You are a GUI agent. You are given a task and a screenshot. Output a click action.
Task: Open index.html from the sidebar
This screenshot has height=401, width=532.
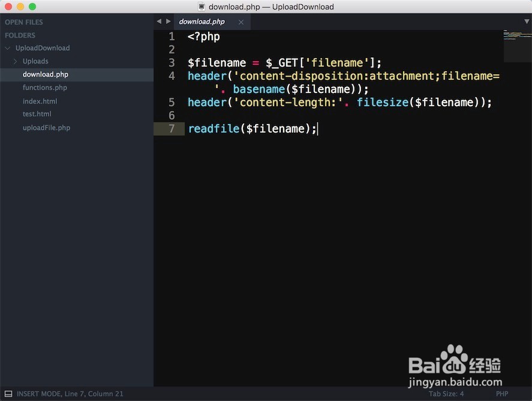pyautogui.click(x=38, y=101)
